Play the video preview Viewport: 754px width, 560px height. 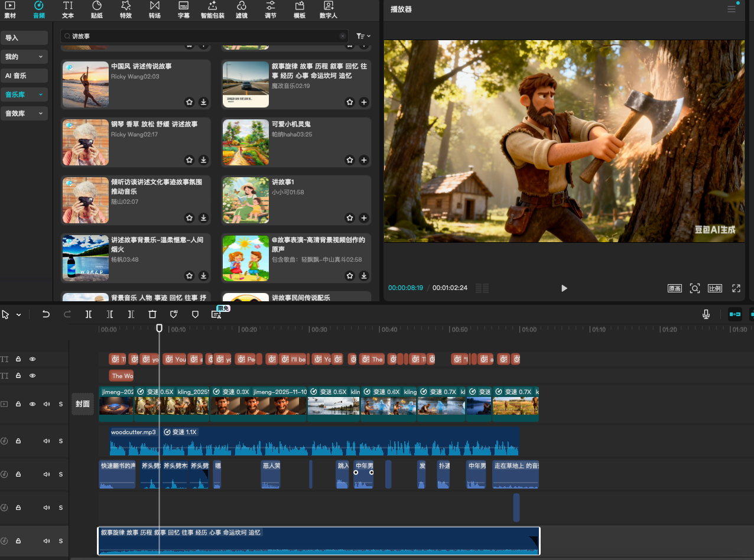pyautogui.click(x=564, y=288)
